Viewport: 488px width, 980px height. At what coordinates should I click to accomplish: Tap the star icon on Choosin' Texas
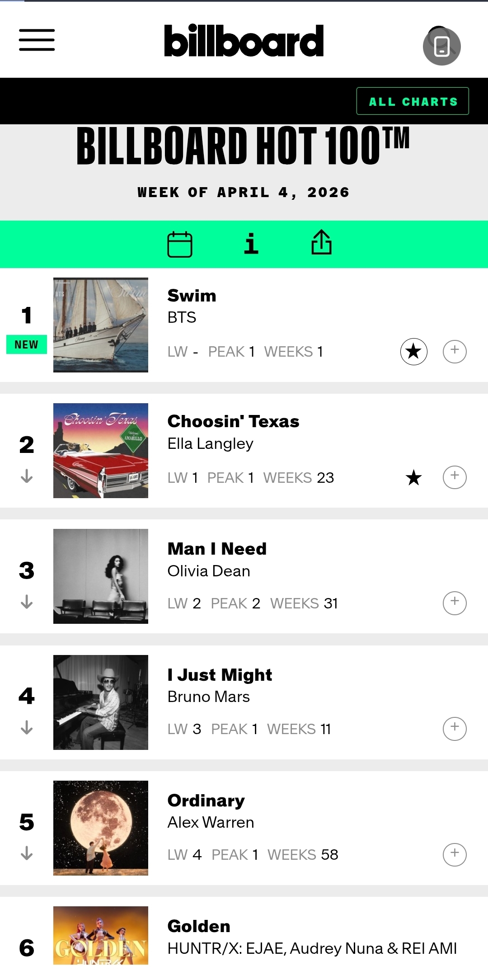(x=413, y=477)
